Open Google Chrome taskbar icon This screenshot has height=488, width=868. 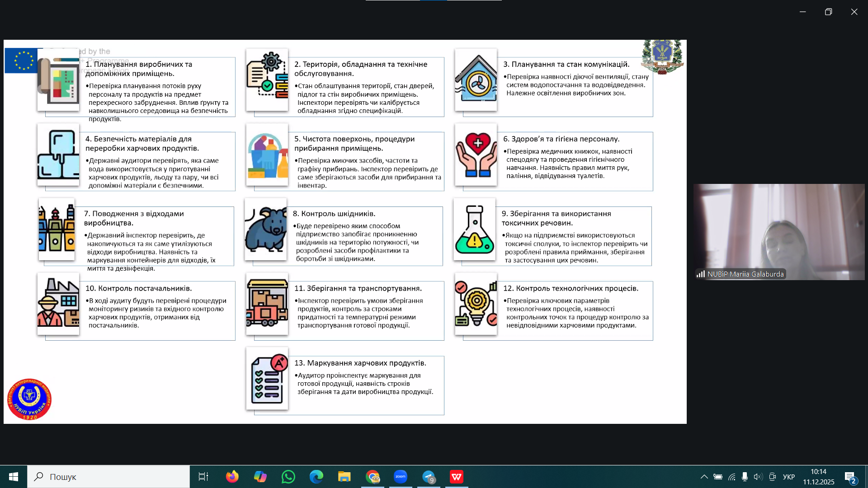pyautogui.click(x=373, y=477)
